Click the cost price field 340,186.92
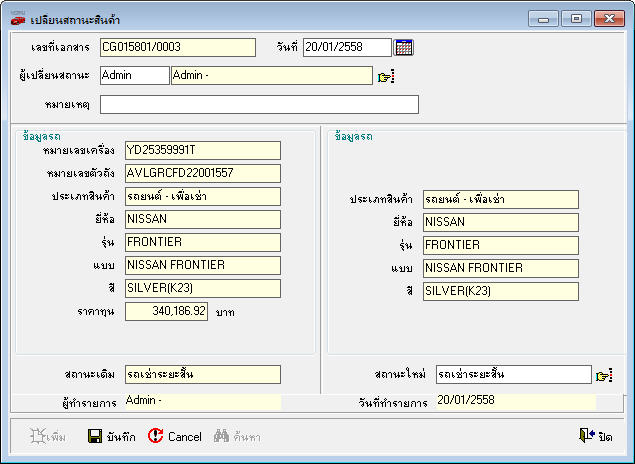This screenshot has width=635, height=464. point(166,311)
